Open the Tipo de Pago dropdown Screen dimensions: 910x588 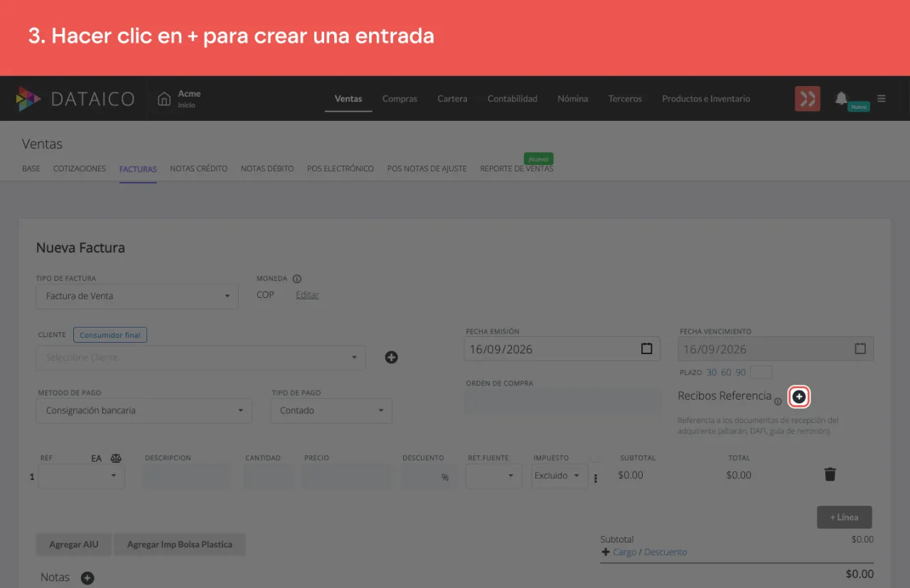(x=331, y=411)
